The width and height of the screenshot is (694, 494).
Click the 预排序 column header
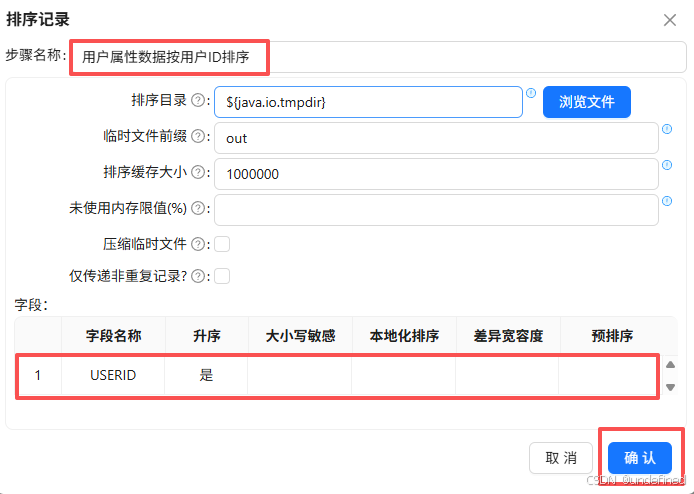tap(612, 336)
